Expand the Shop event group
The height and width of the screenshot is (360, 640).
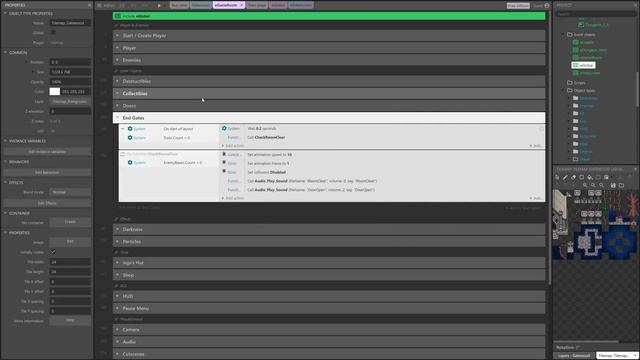pos(117,275)
